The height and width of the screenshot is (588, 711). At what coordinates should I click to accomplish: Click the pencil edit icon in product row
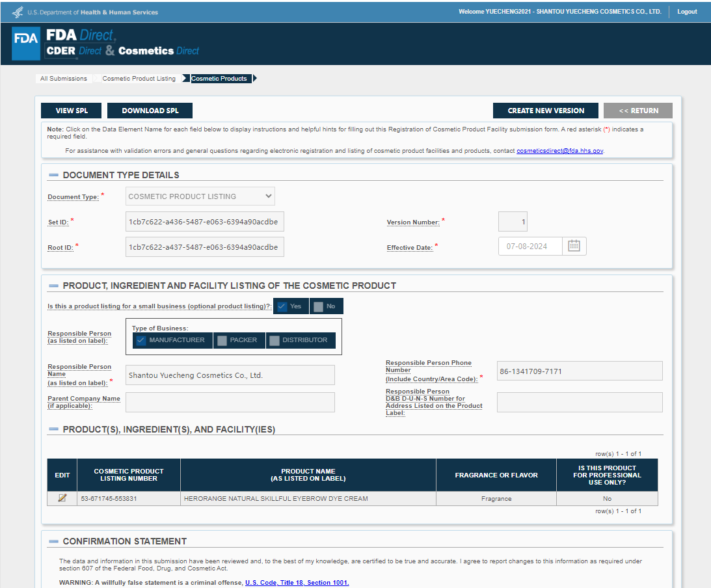pos(62,498)
